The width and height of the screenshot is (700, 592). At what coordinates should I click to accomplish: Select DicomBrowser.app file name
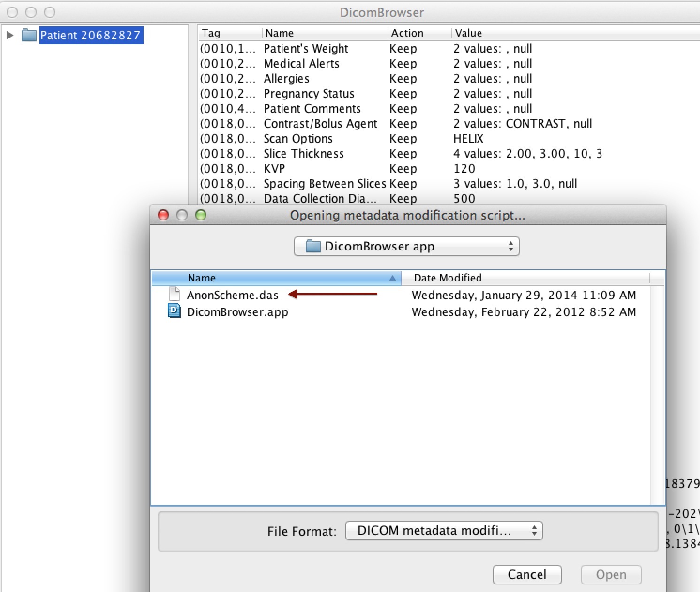click(x=237, y=312)
